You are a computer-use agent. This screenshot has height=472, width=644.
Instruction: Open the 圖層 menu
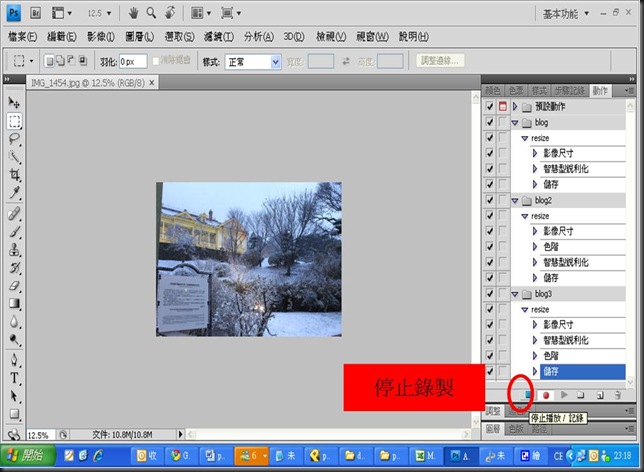pos(140,37)
